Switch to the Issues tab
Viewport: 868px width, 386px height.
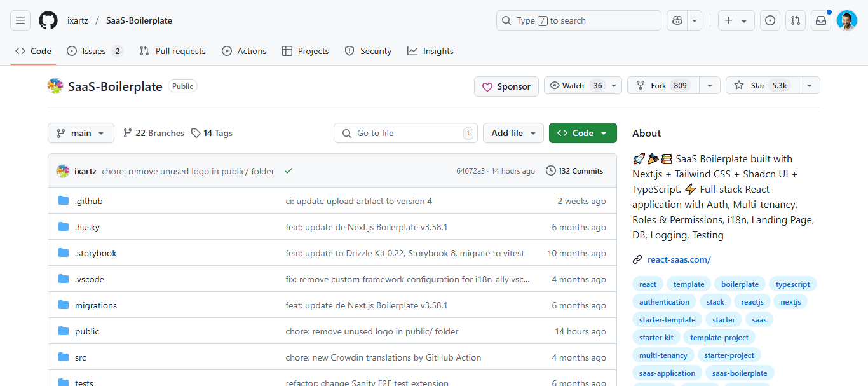95,51
